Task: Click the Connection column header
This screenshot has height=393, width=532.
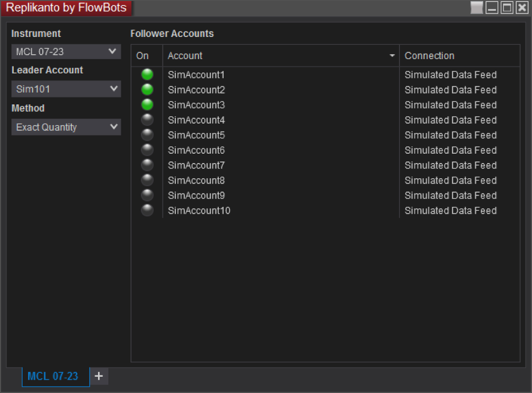Action: (x=460, y=56)
